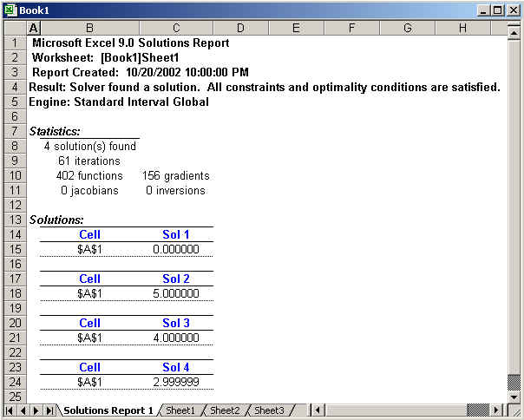Click the horizontal scrollbar right arrow
Screen dimensions: 524x420
tap(496, 410)
